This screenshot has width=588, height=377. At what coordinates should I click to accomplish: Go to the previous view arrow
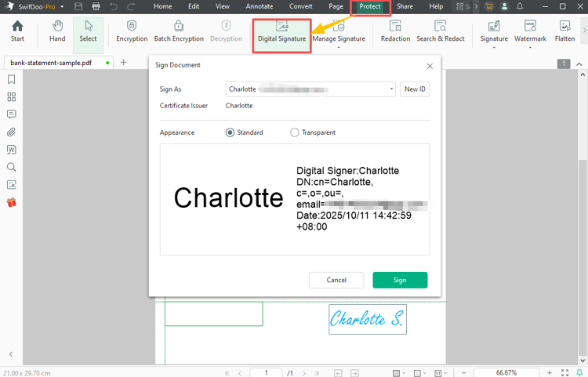point(338,373)
